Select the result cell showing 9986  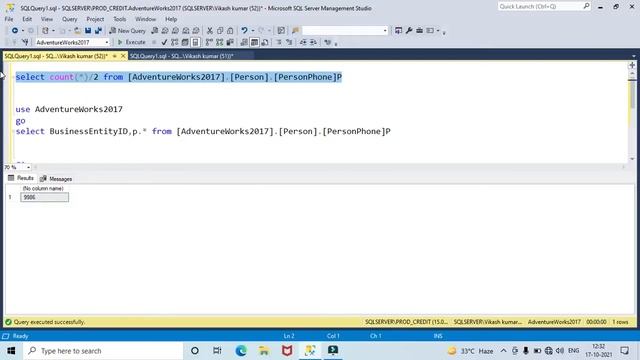pyautogui.click(x=44, y=198)
